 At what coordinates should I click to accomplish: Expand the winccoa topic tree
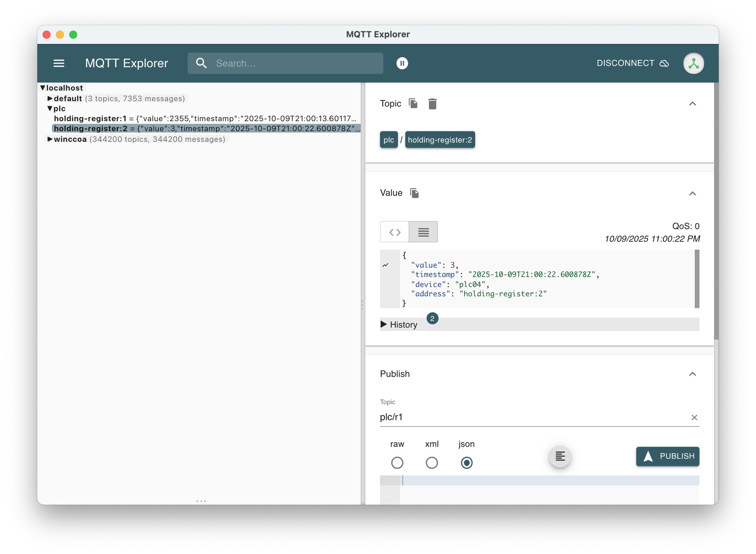coord(50,139)
